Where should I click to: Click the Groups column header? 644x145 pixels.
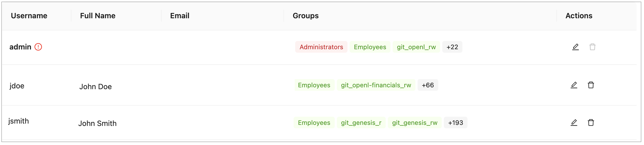(x=306, y=16)
